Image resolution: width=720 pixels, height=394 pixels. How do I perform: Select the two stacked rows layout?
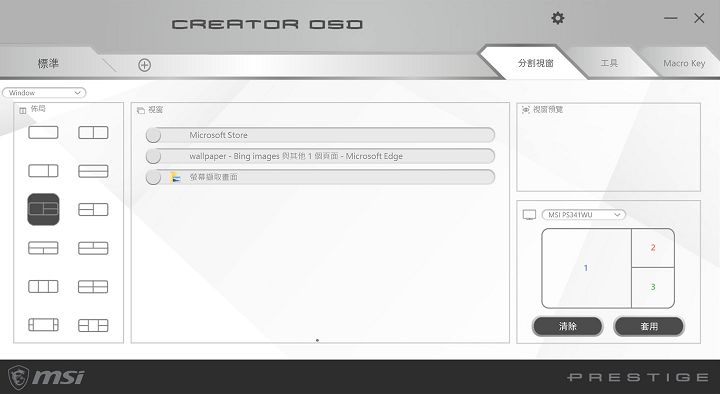click(93, 171)
